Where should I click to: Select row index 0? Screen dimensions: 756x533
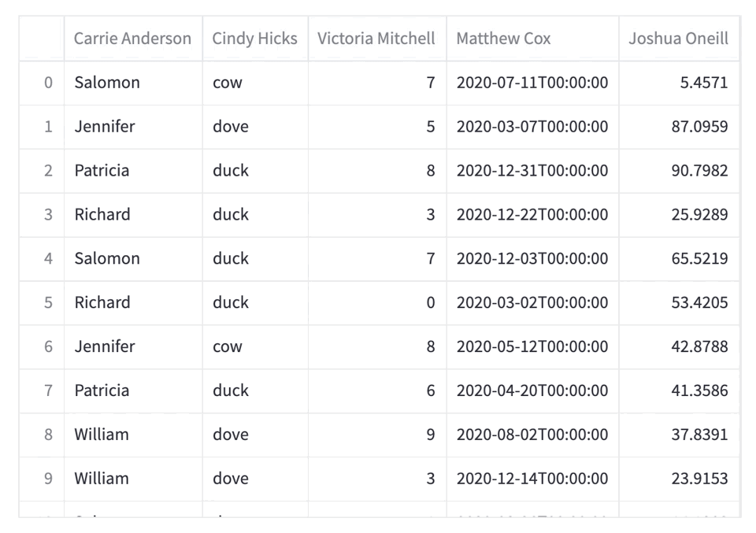point(42,83)
